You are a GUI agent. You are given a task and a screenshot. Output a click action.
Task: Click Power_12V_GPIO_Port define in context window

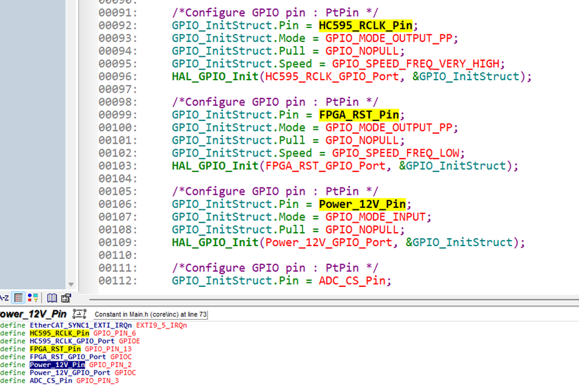[x=70, y=373]
